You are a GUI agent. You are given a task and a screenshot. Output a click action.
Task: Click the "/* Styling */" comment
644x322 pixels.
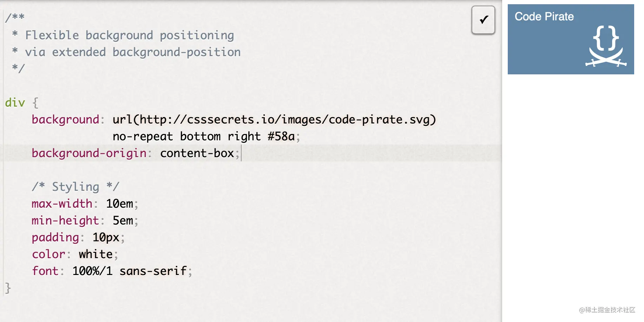[x=75, y=187]
